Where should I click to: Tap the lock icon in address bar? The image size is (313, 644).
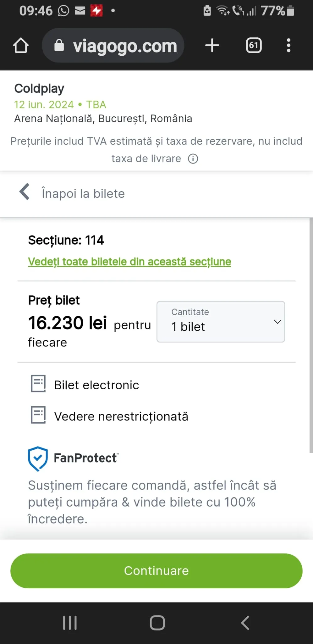(59, 46)
